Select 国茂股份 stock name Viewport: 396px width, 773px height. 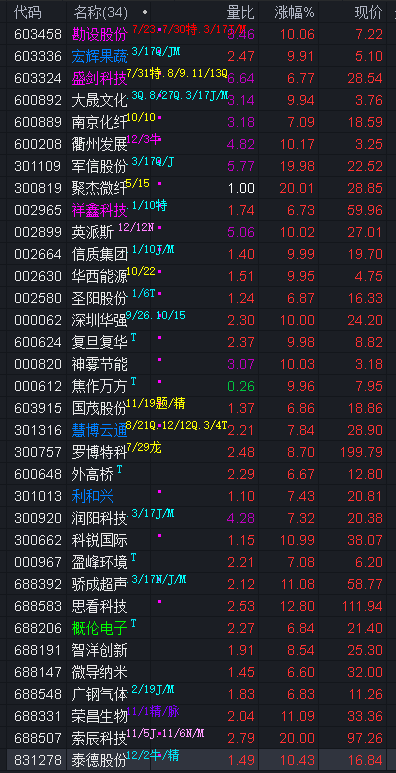coord(100,408)
